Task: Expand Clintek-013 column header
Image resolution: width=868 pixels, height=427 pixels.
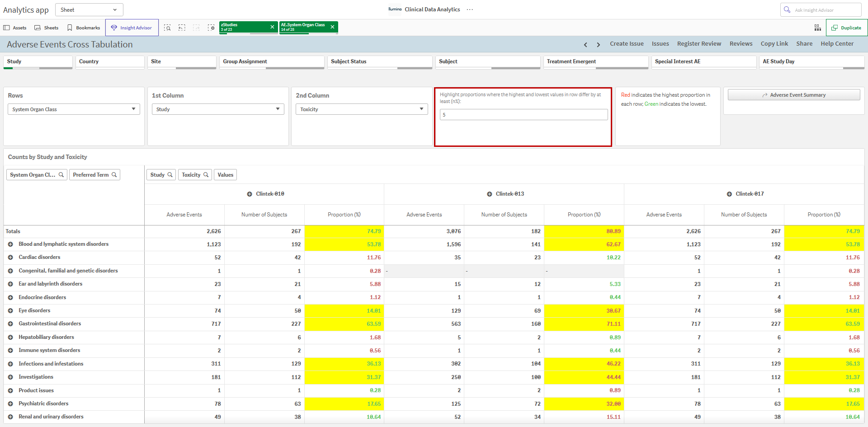Action: pos(489,194)
